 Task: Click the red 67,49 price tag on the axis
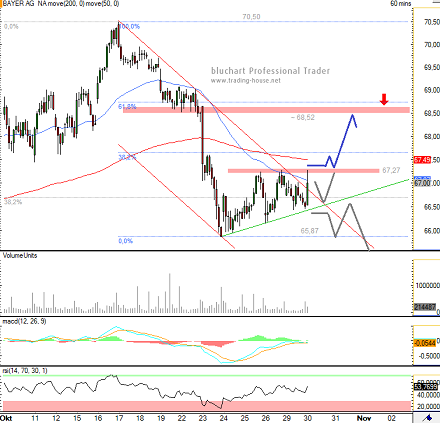click(422, 160)
